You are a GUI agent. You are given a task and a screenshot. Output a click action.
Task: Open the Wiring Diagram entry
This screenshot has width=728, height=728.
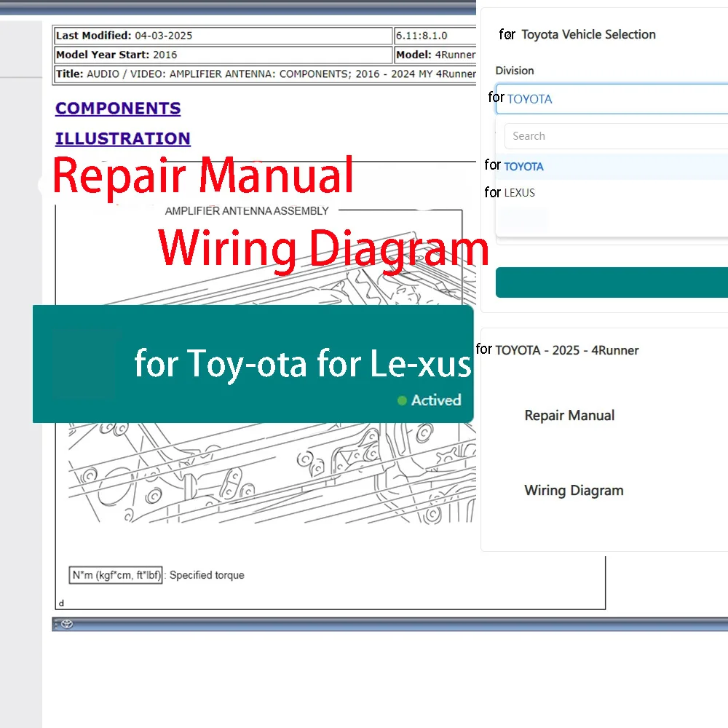pyautogui.click(x=574, y=490)
